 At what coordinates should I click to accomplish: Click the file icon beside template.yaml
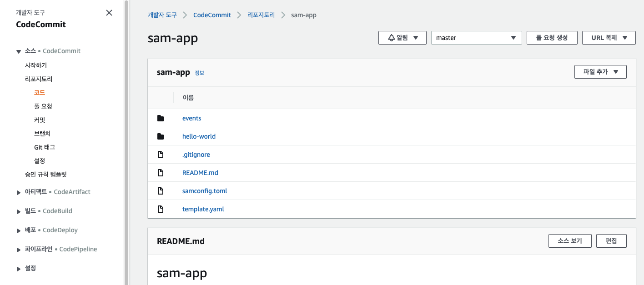pyautogui.click(x=160, y=209)
